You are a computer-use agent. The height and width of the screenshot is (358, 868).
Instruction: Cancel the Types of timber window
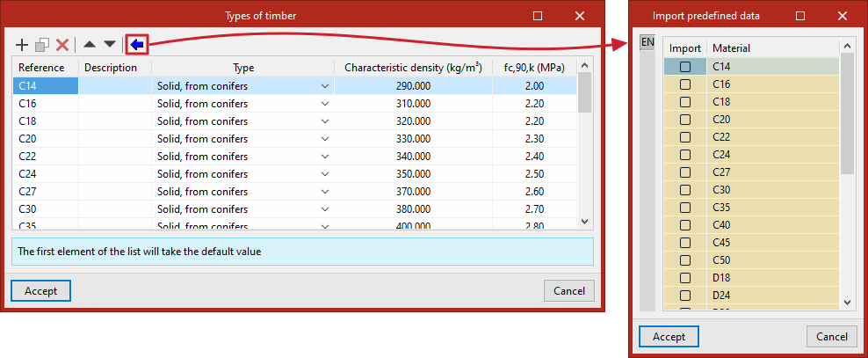point(569,291)
